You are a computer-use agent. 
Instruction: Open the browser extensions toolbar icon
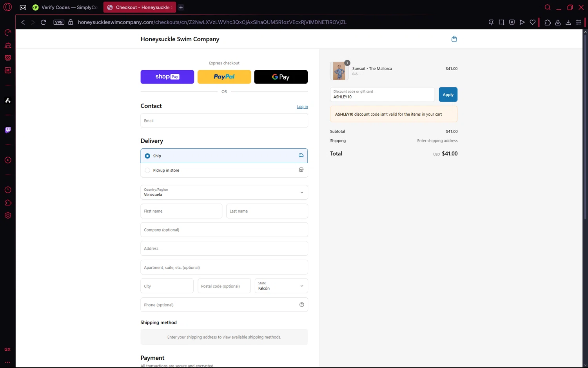(548, 22)
